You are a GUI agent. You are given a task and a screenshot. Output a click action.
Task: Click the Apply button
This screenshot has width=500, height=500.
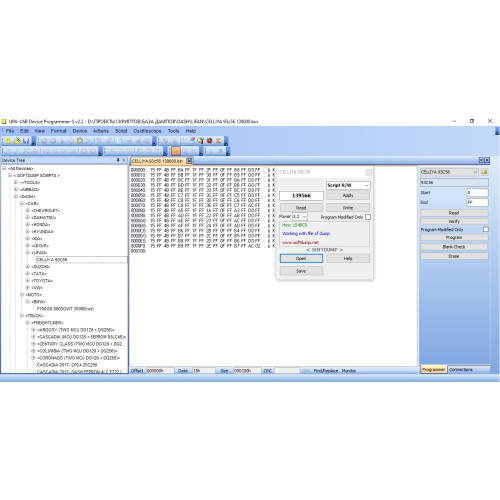pyautogui.click(x=348, y=195)
